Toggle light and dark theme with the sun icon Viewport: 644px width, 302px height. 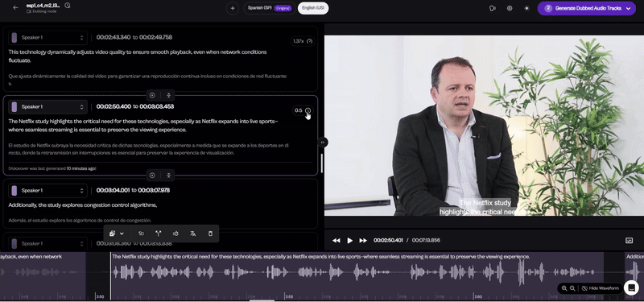(527, 8)
